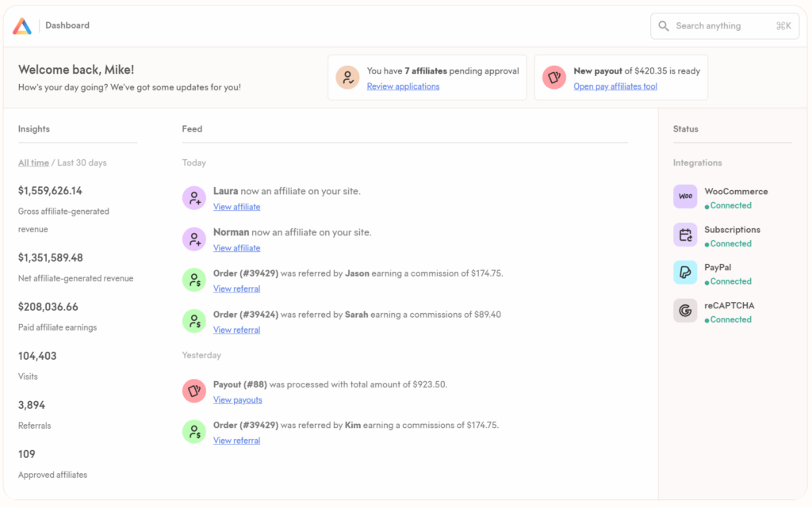Click the Paid affiliate earnings label
The image size is (812, 508).
pyautogui.click(x=57, y=327)
